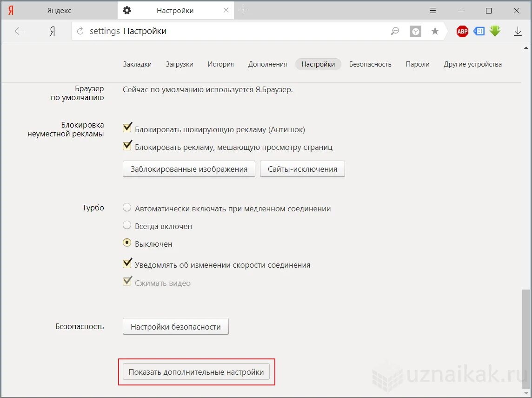The height and width of the screenshot is (398, 532).
Task: Toggle Уведомлять об изменении скорости соединения
Action: [127, 263]
